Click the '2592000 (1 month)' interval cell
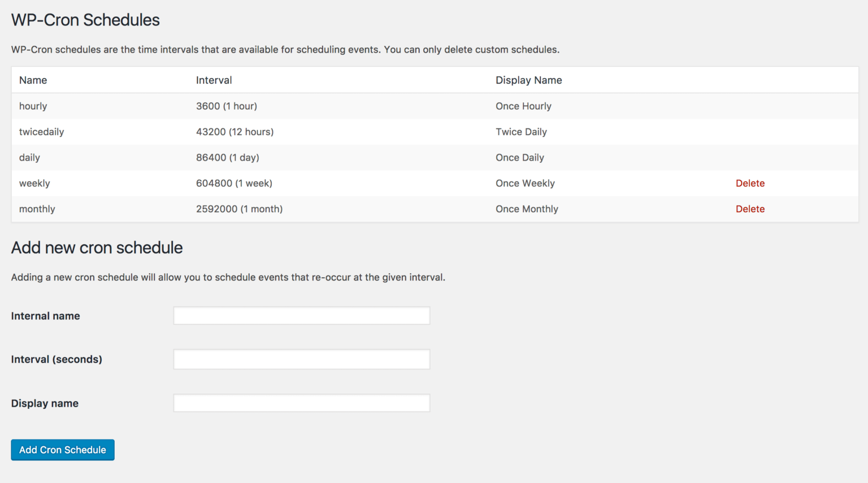868x483 pixels. pos(239,209)
